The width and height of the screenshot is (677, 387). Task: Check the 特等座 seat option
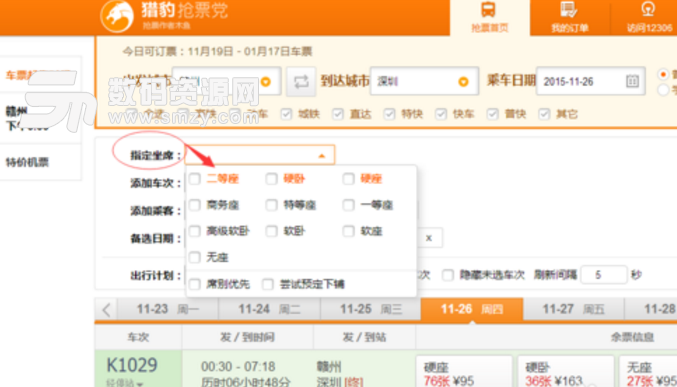click(272, 205)
